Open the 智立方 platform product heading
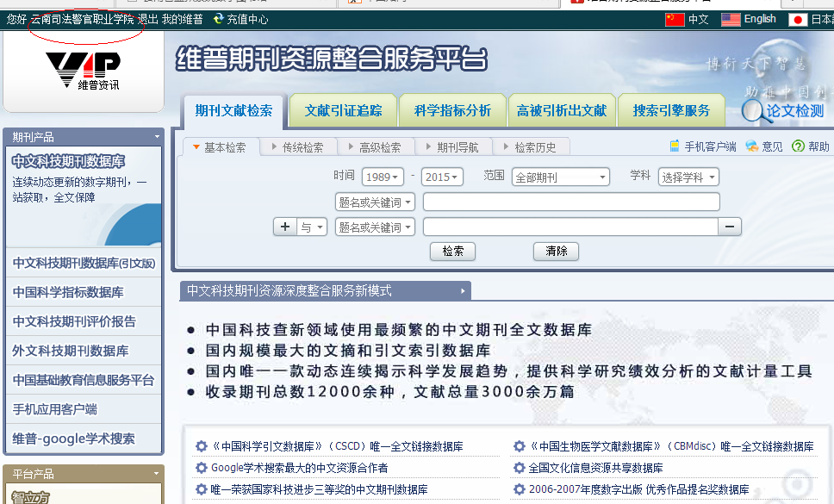Screen dimensions: 834x504 coord(30,498)
